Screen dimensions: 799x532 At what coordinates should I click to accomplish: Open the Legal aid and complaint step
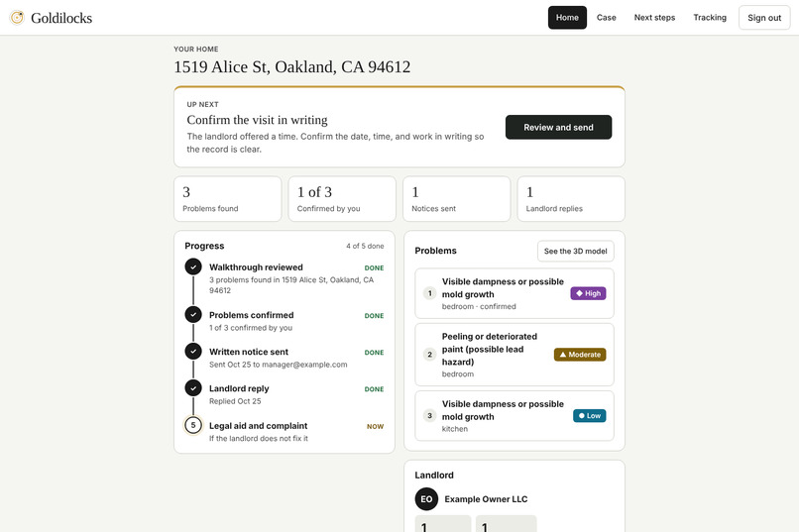pyautogui.click(x=285, y=431)
